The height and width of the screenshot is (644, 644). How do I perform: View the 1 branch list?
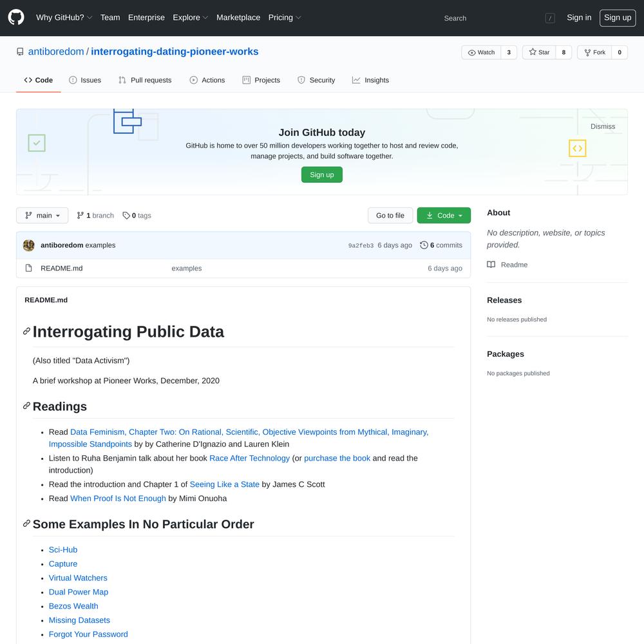pos(95,216)
